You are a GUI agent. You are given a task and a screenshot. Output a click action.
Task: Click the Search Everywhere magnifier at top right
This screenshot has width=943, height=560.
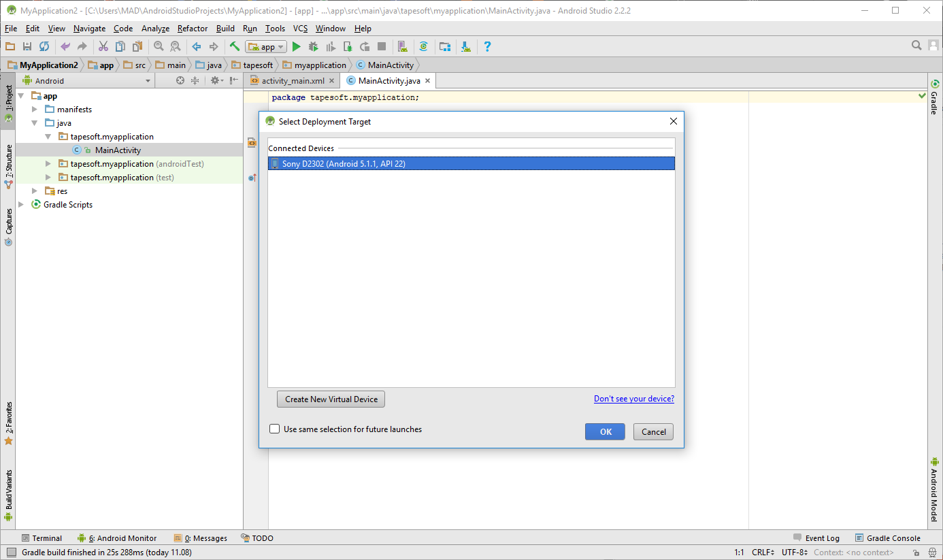pos(916,46)
